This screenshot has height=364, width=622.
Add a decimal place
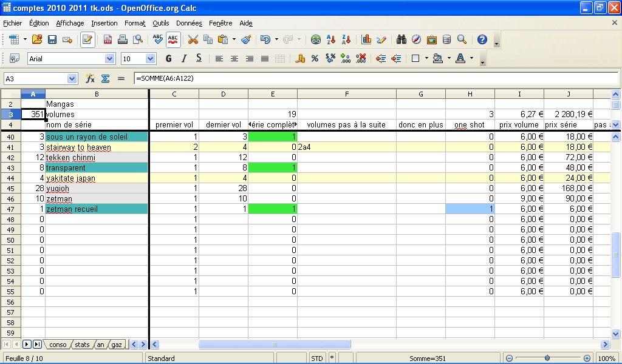click(346, 59)
